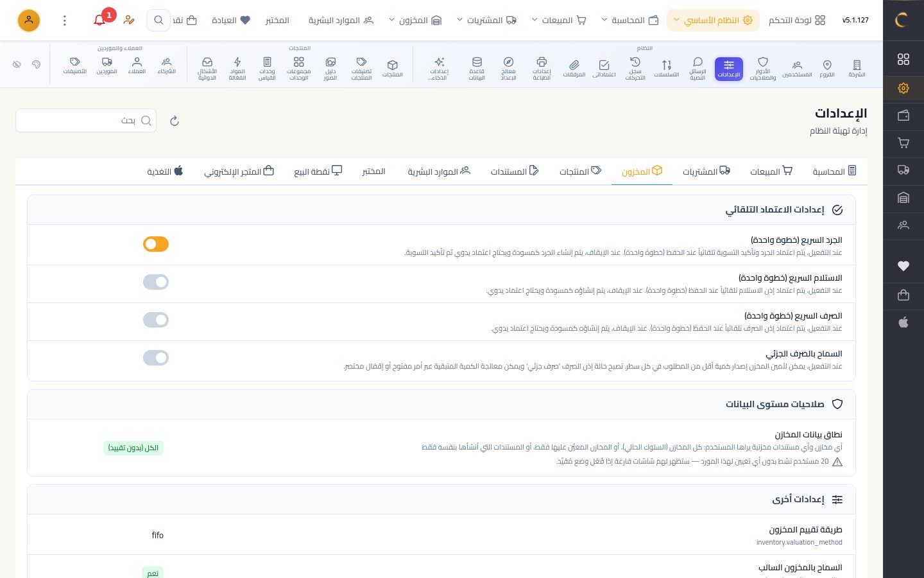Open اعتماداتي (My approvals) icon
Image resolution: width=924 pixels, height=578 pixels.
tap(604, 68)
